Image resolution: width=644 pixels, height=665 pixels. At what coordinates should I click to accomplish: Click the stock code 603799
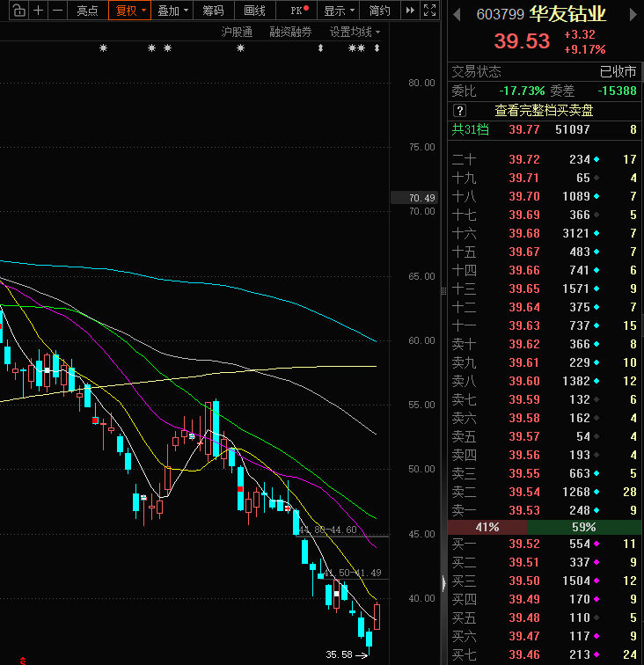click(501, 15)
